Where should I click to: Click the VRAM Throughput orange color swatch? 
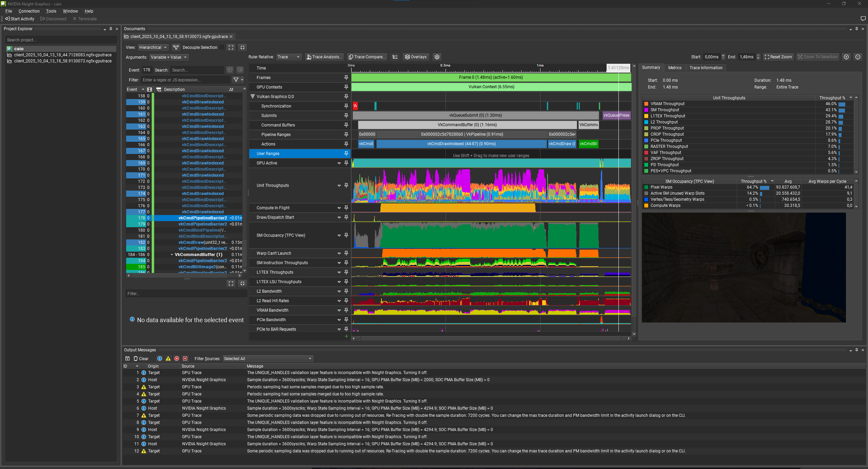pyautogui.click(x=646, y=104)
